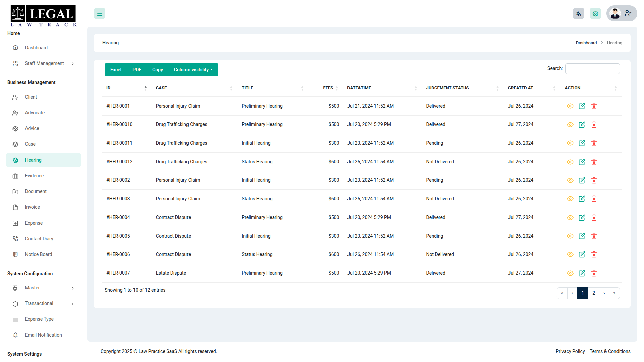This screenshot has height=362, width=644.
Task: Edit hearing #HER-0002 via pencil icon
Action: coord(582,180)
